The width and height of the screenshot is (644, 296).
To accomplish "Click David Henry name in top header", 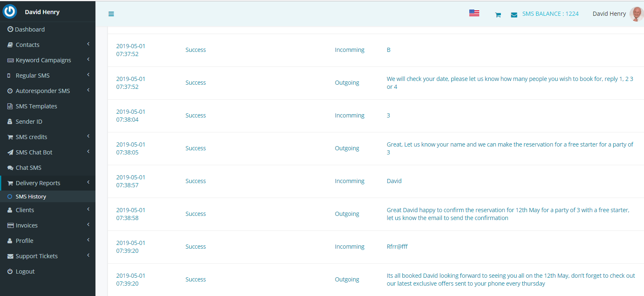I will click(609, 14).
